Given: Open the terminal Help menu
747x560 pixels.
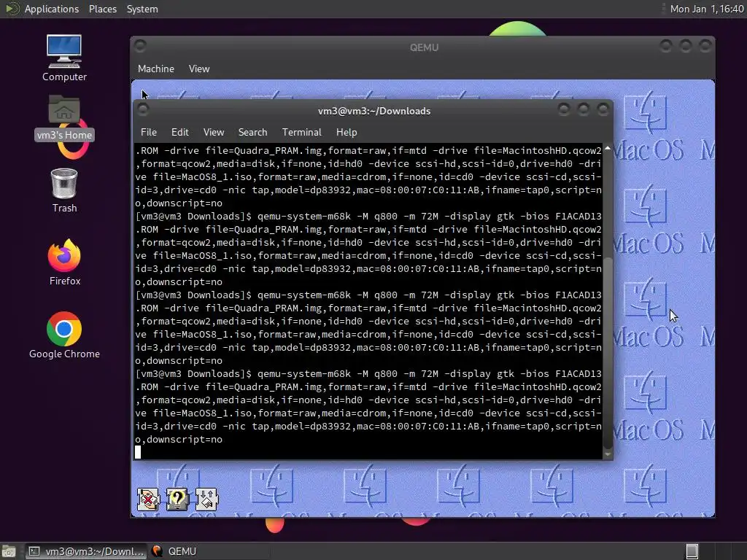Looking at the screenshot, I should coord(347,132).
